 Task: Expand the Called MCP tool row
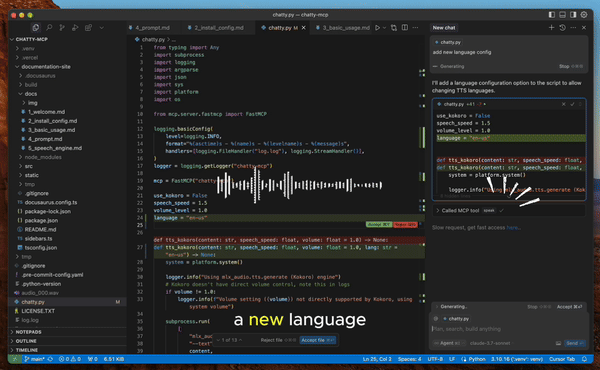tap(509, 210)
